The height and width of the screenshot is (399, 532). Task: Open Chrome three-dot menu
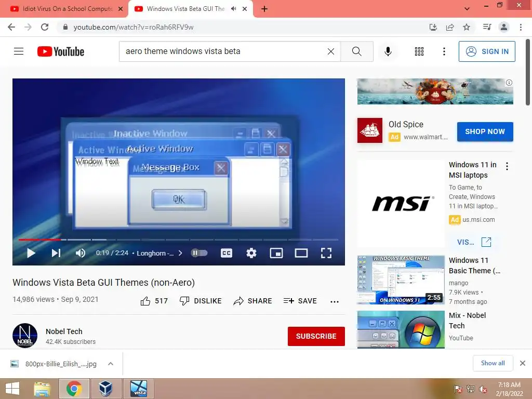(521, 27)
